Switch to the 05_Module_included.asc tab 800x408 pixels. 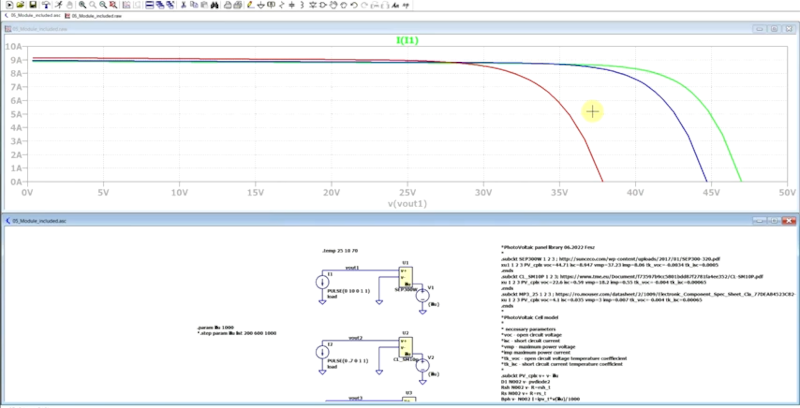coord(36,17)
